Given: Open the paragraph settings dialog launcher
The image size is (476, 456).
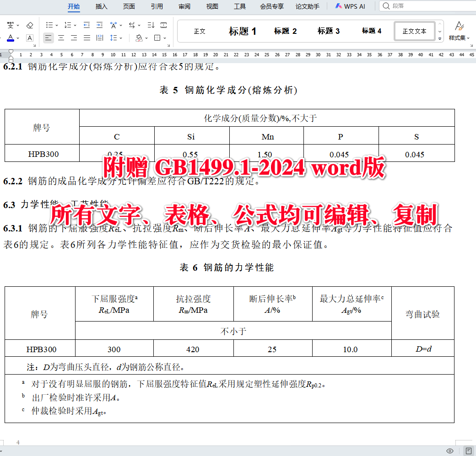Looking at the screenshot, I should click(x=168, y=46).
